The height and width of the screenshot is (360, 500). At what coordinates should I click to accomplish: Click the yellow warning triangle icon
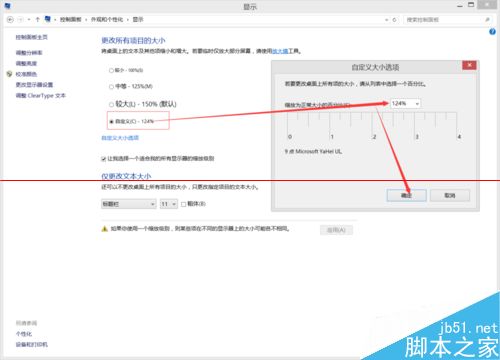point(104,229)
